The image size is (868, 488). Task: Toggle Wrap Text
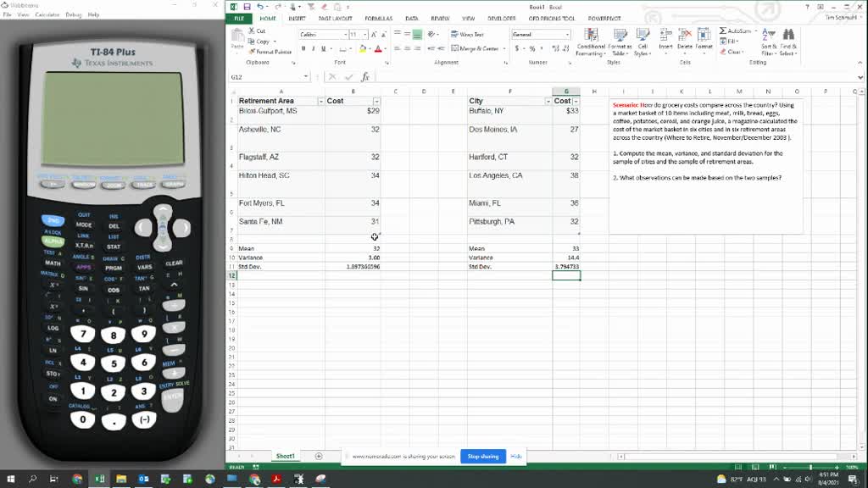(467, 34)
